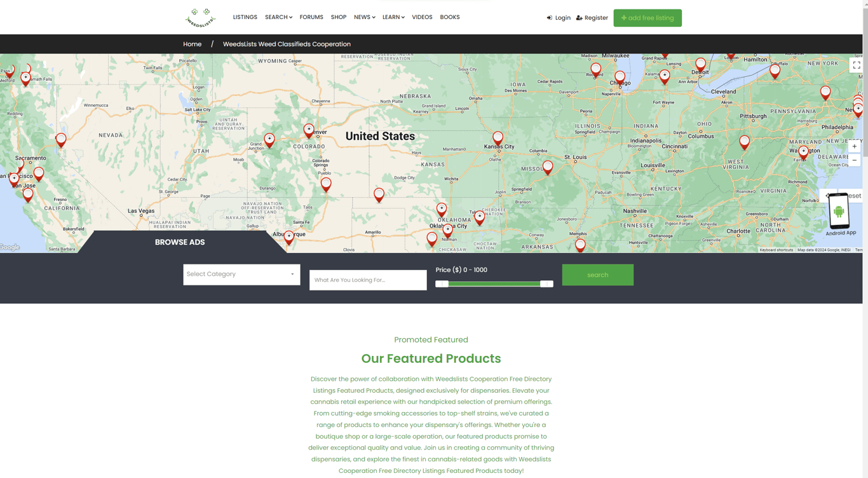The image size is (868, 478).
Task: Select the map pin beside the Missouri label
Action: [548, 168]
